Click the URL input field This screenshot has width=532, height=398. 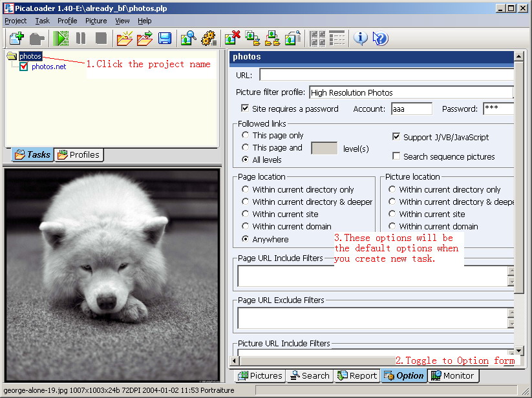click(x=386, y=75)
